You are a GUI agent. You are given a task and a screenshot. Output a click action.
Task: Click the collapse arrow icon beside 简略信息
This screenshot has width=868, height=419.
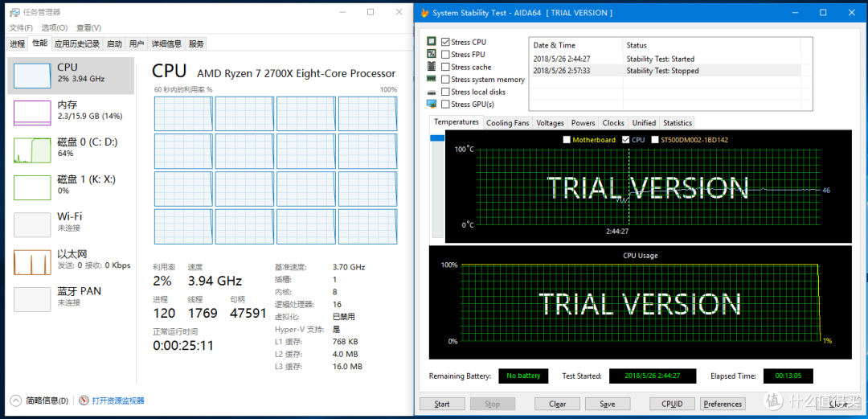point(15,401)
